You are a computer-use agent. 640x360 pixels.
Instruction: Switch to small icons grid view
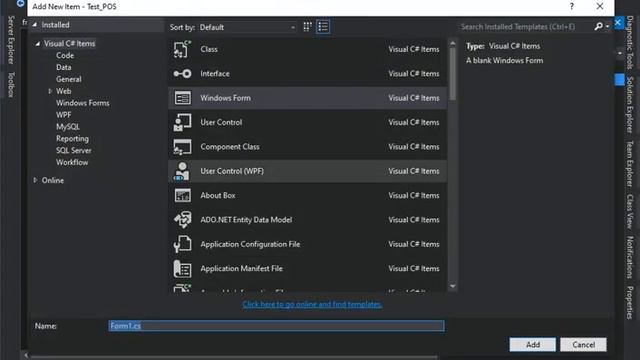(x=307, y=27)
